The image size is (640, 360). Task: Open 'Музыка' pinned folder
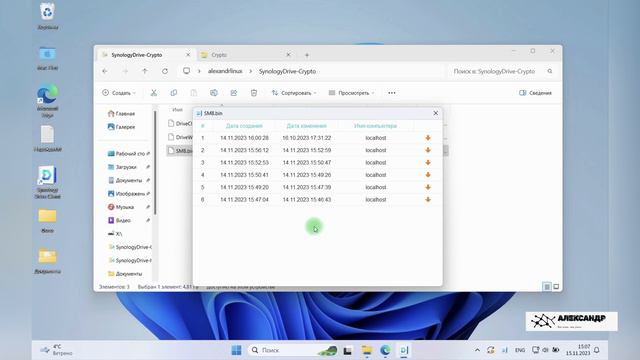128,207
